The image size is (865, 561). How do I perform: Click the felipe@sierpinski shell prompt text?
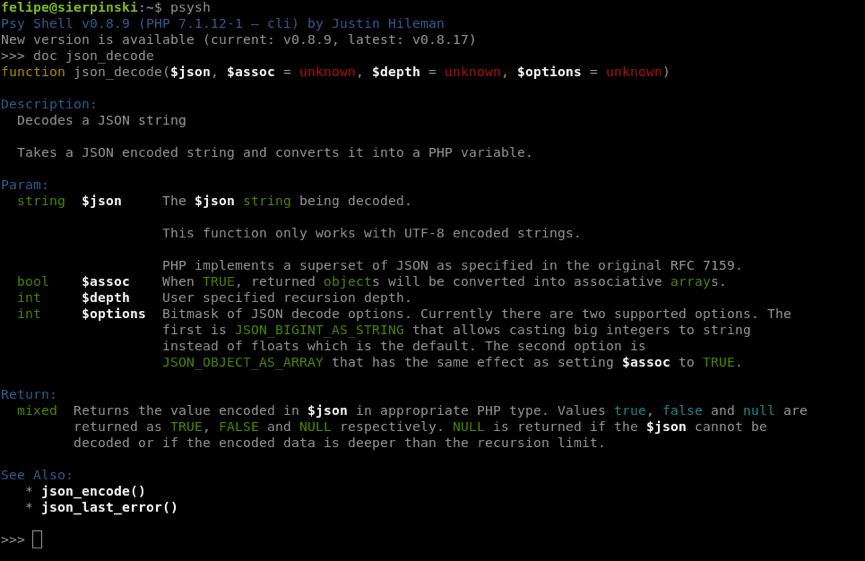[69, 7]
